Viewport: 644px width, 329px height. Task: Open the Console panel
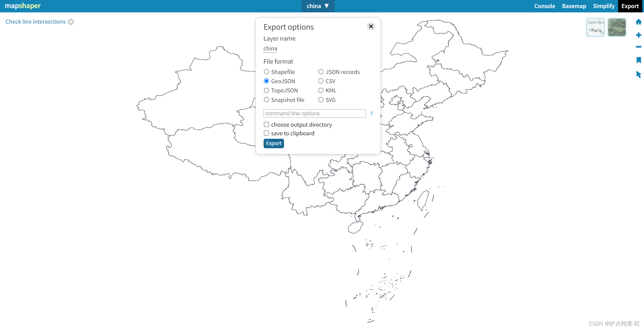[544, 6]
